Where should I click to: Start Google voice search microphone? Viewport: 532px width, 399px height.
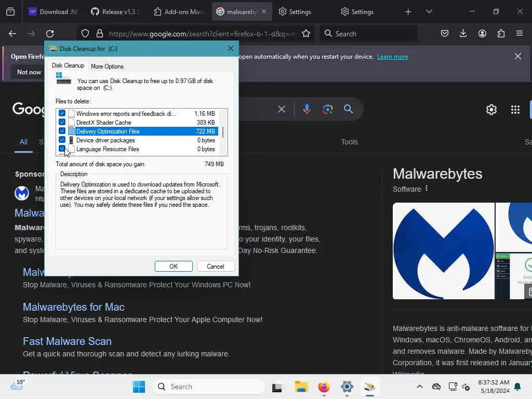point(307,109)
